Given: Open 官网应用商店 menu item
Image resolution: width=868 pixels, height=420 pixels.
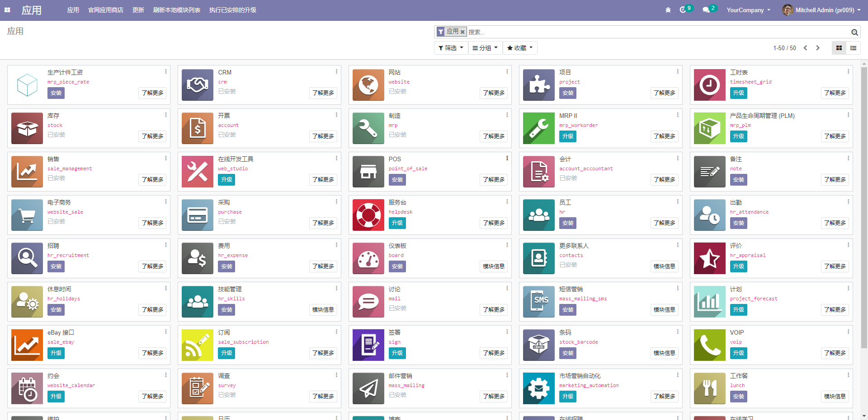Looking at the screenshot, I should (106, 10).
